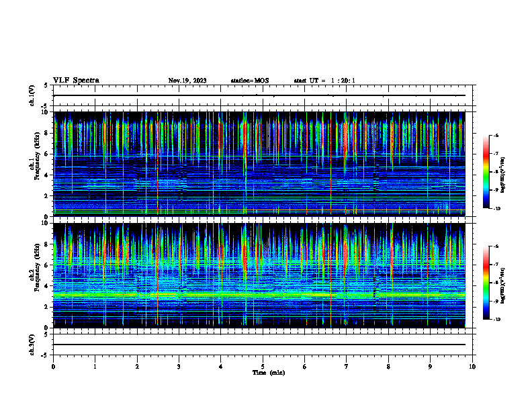Click time axis tick label "4"
The width and height of the screenshot is (532, 411).
[220, 367]
